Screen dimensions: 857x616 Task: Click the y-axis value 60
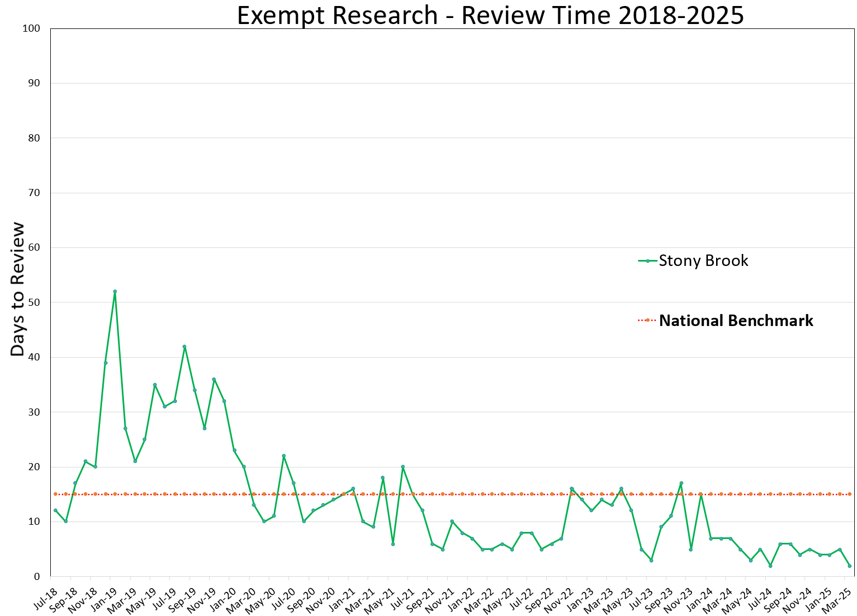tap(34, 247)
